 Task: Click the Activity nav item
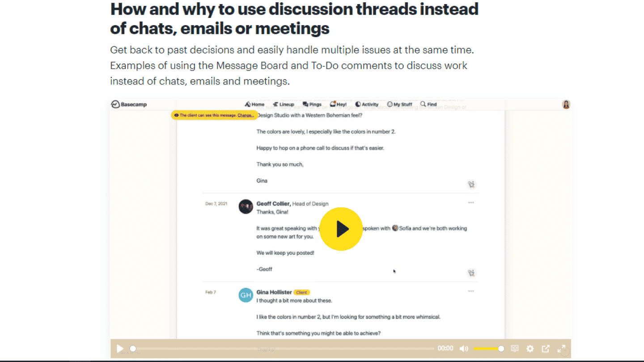367,104
